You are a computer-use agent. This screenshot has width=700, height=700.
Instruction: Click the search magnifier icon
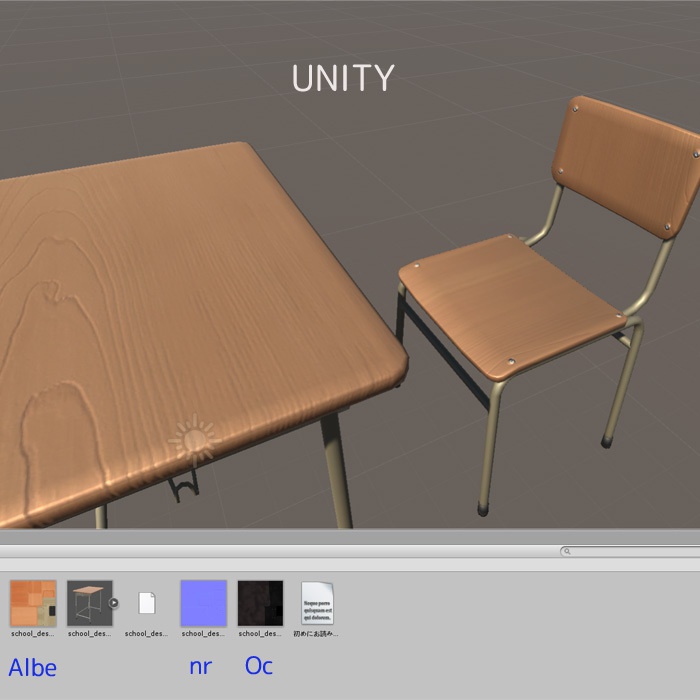pos(567,551)
